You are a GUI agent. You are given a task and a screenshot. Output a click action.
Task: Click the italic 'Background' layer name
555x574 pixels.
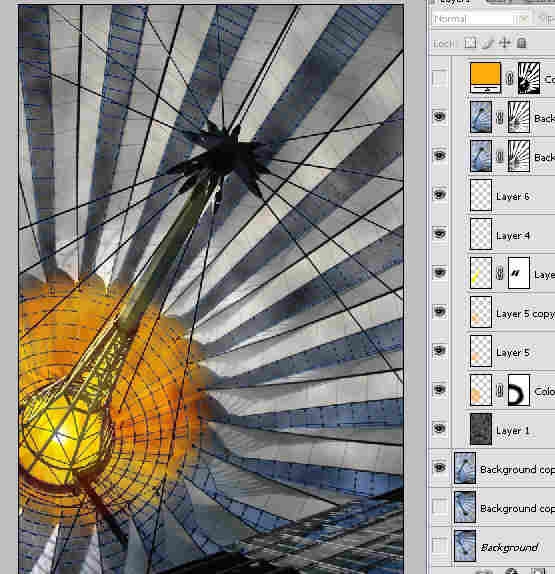(x=509, y=547)
